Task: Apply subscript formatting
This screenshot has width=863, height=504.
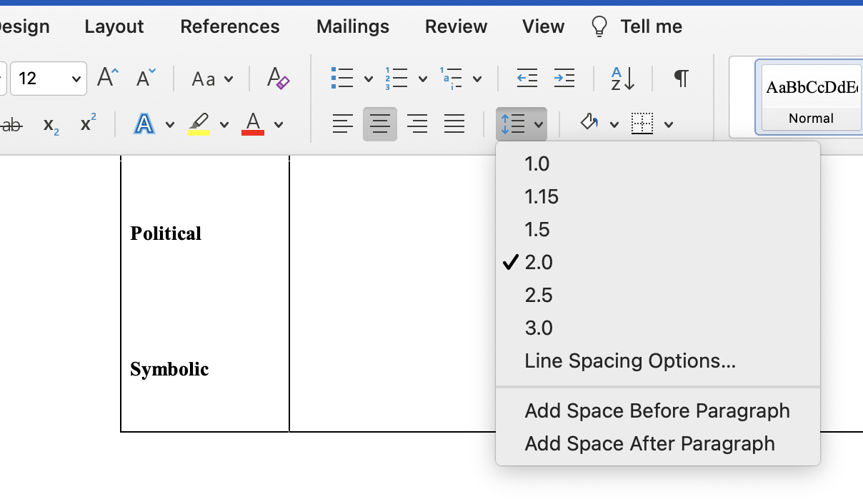Action: click(x=49, y=125)
